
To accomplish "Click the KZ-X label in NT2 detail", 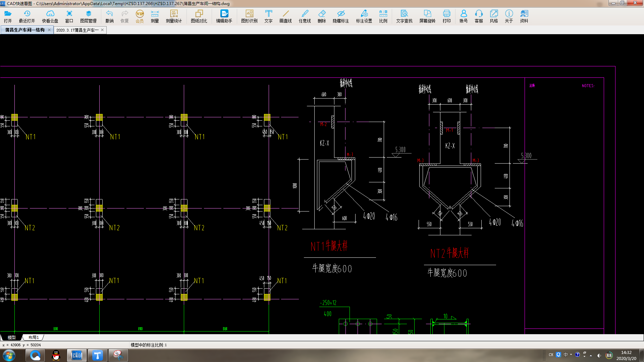I will point(450,146).
